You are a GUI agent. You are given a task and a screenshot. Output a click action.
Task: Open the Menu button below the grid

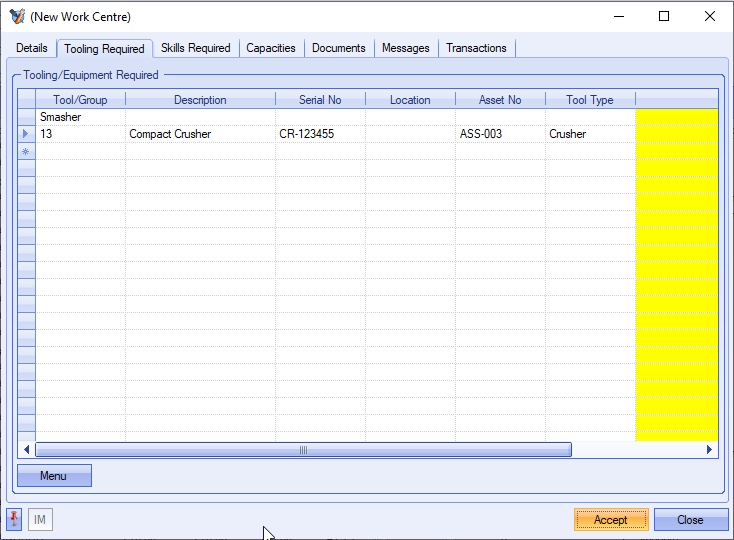[54, 476]
